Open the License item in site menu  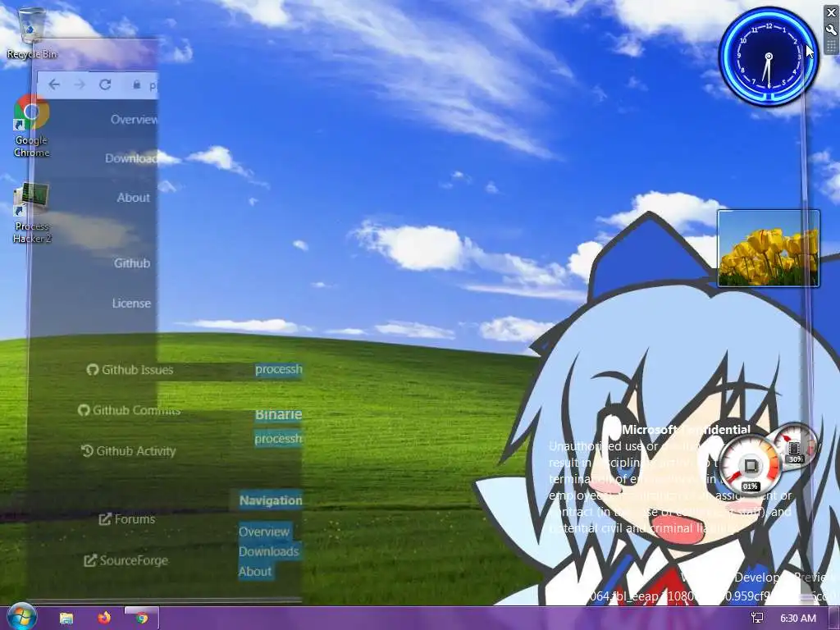[x=131, y=304]
